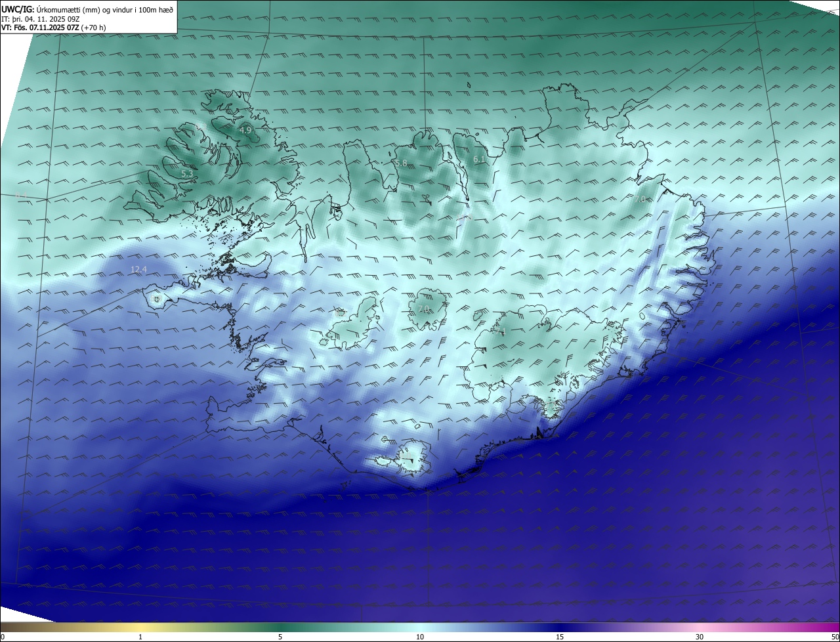This screenshot has width=840, height=642.
Task: Pick the 6.1 value label on the map
Action: [479, 160]
